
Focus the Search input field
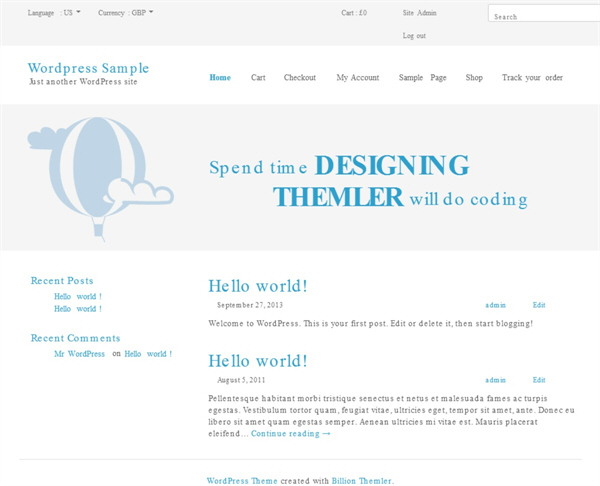click(544, 13)
